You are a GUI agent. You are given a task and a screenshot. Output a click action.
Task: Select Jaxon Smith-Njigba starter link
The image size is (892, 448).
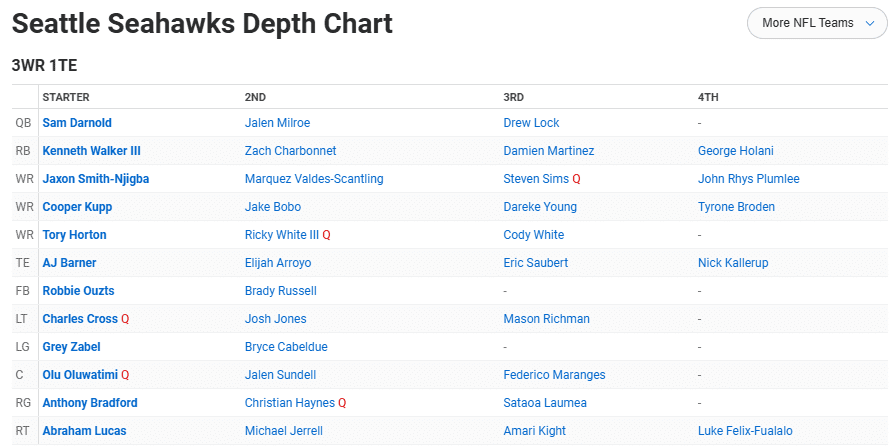point(96,179)
